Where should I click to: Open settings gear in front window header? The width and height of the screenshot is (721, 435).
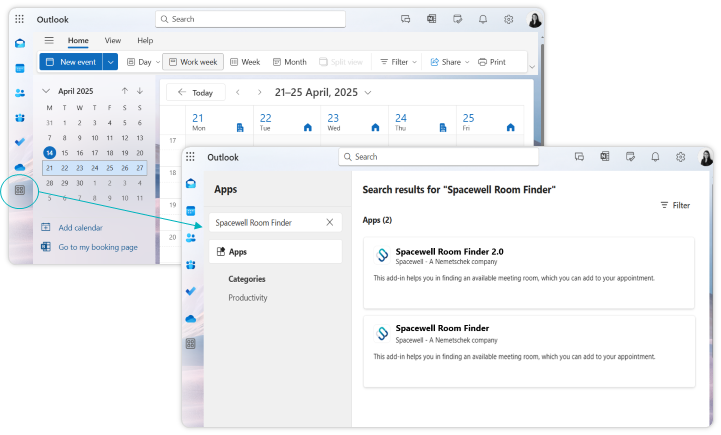[x=681, y=157]
